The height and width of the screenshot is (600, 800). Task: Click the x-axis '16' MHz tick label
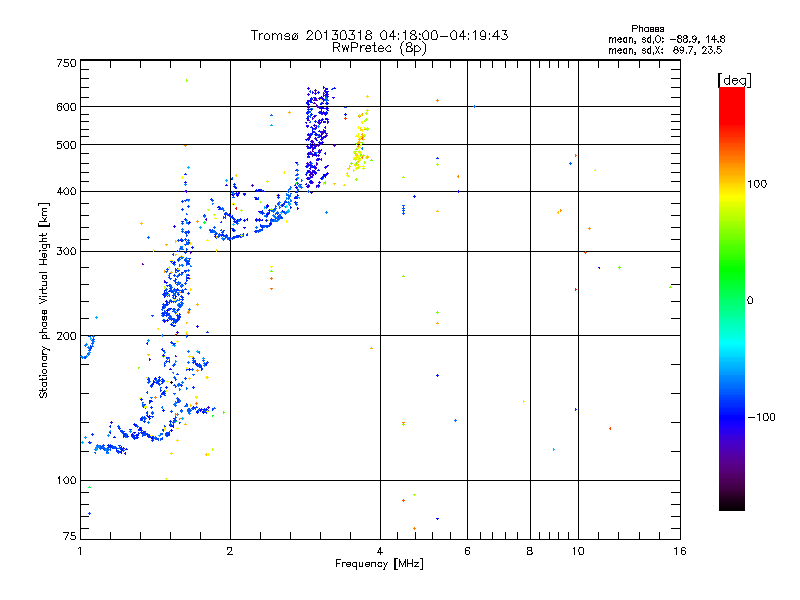tap(680, 551)
